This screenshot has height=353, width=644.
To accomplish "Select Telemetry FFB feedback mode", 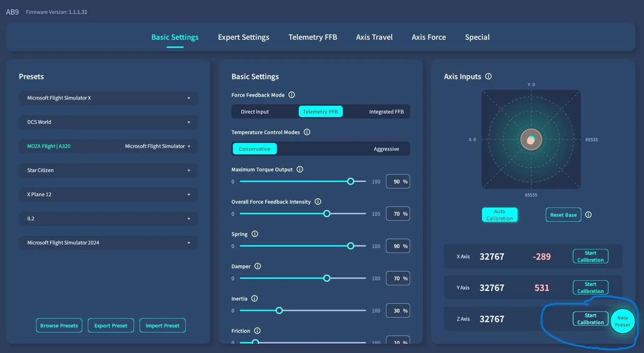I will point(320,111).
